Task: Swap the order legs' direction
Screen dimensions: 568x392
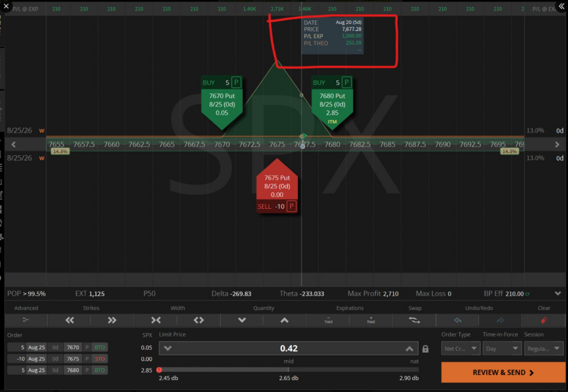Action: pos(415,320)
